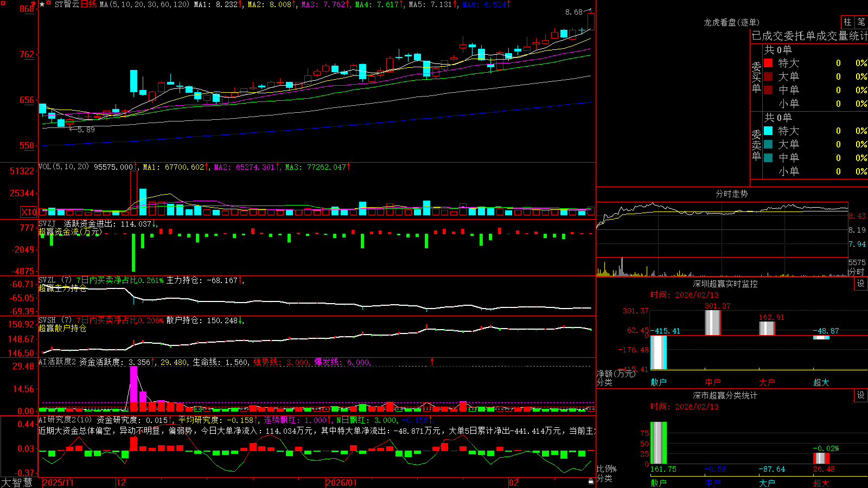Switch to 笔 tick view in 龙虎看盘
Image resolution: width=868 pixels, height=488 pixels.
(x=861, y=22)
